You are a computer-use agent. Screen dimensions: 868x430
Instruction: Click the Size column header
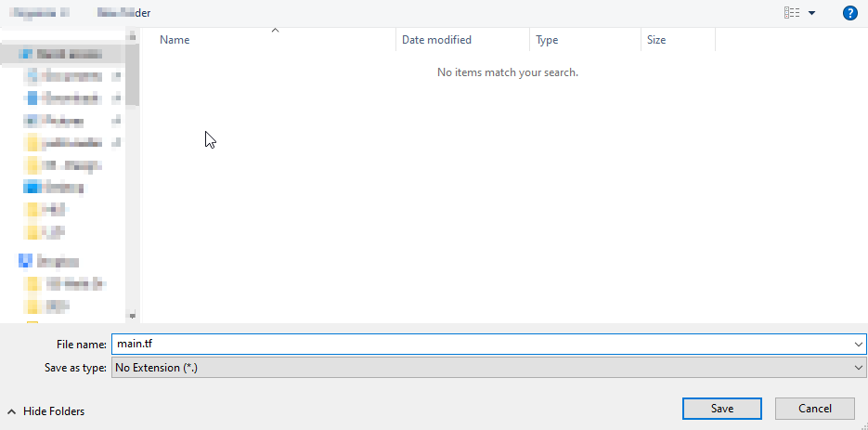pyautogui.click(x=677, y=40)
